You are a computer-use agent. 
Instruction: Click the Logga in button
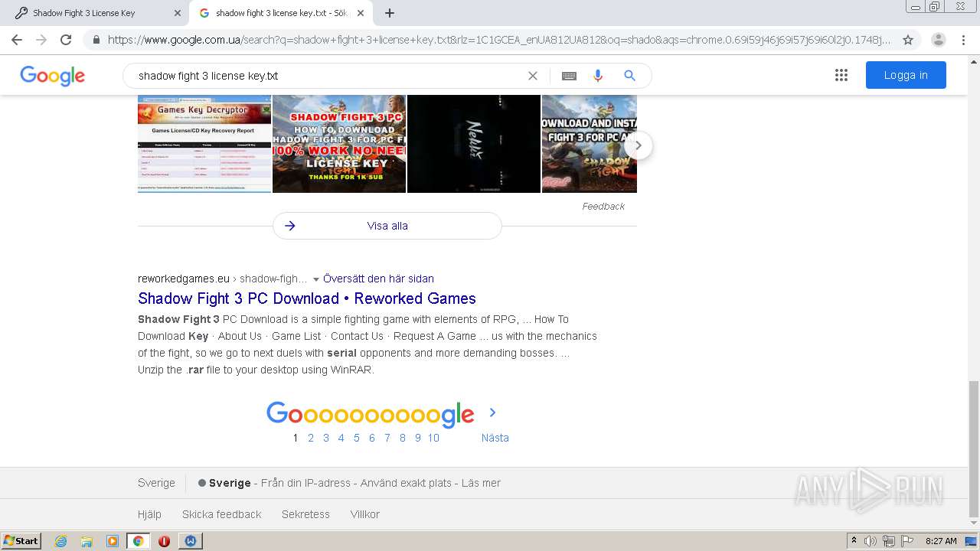tap(906, 75)
